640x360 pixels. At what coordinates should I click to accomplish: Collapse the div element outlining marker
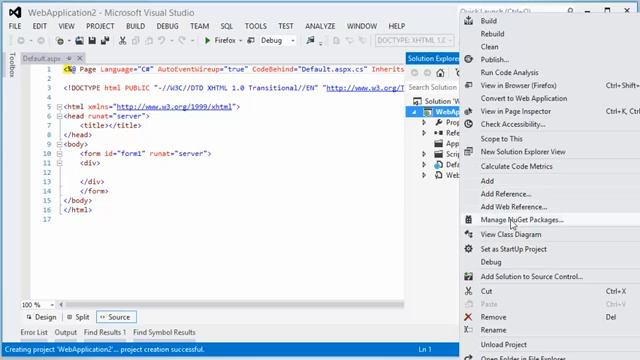click(x=59, y=163)
